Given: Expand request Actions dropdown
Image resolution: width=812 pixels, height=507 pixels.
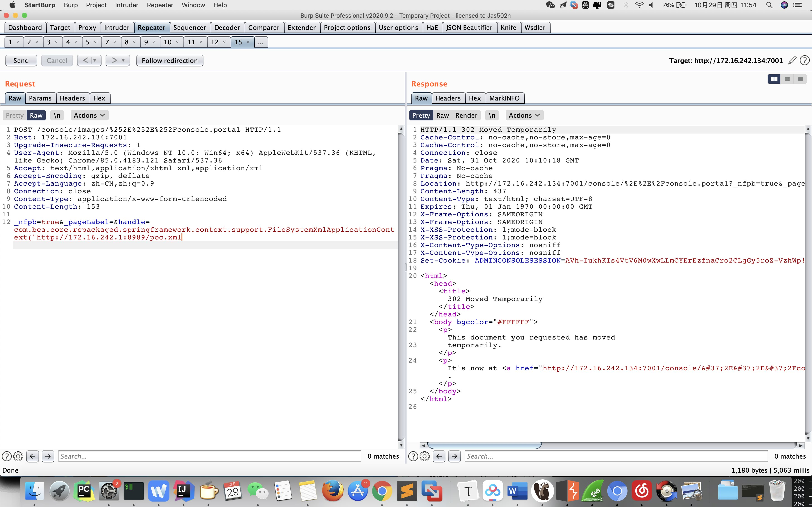Looking at the screenshot, I should [89, 115].
